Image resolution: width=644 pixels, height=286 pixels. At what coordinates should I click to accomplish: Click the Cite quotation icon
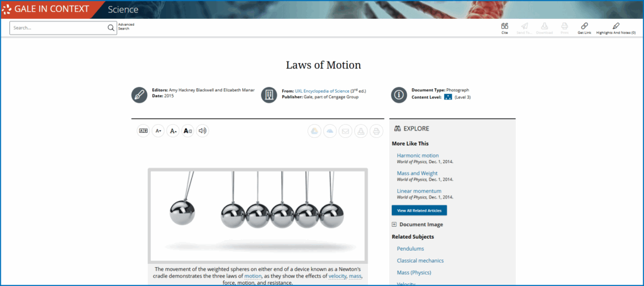[504, 26]
